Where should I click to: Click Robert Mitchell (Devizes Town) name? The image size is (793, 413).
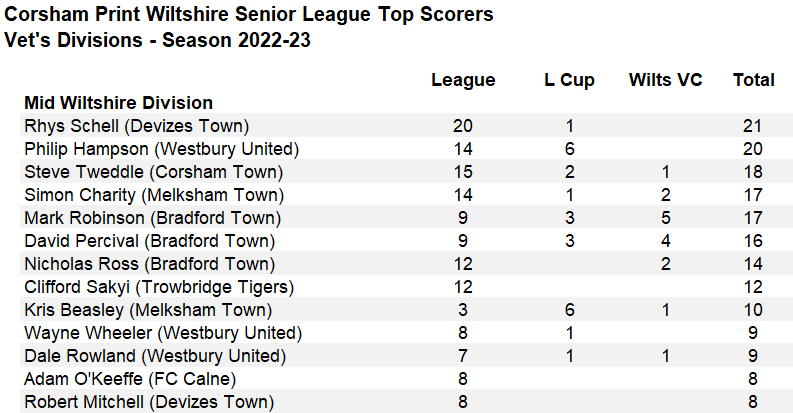(148, 402)
